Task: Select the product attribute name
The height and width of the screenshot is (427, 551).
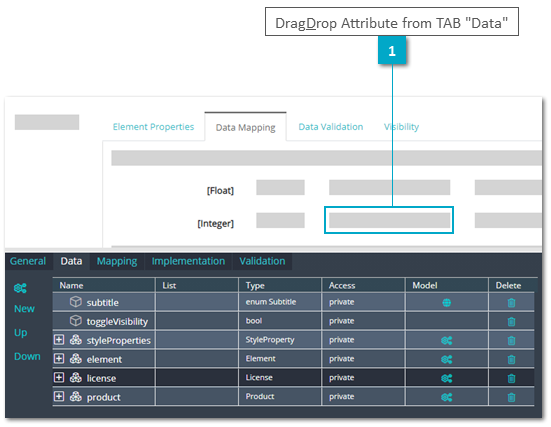Action: pos(103,397)
